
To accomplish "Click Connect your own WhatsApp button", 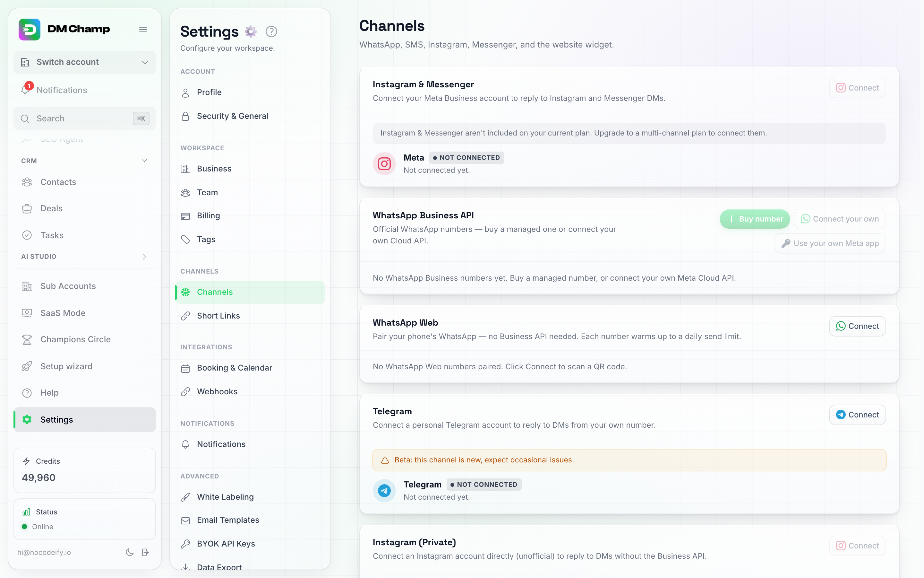I will click(x=840, y=219).
